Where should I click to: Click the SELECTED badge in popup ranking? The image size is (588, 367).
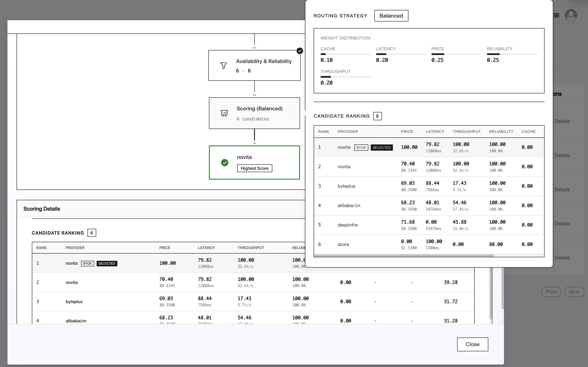pos(382,148)
